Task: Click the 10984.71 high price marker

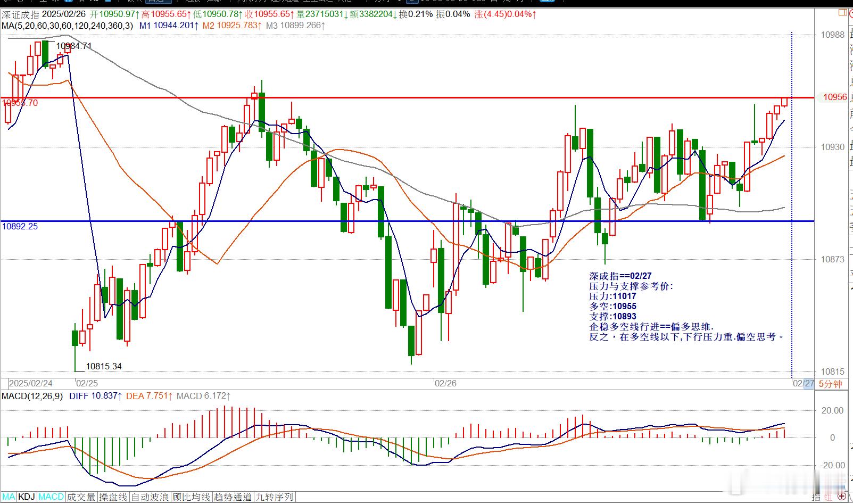Action: [74, 46]
